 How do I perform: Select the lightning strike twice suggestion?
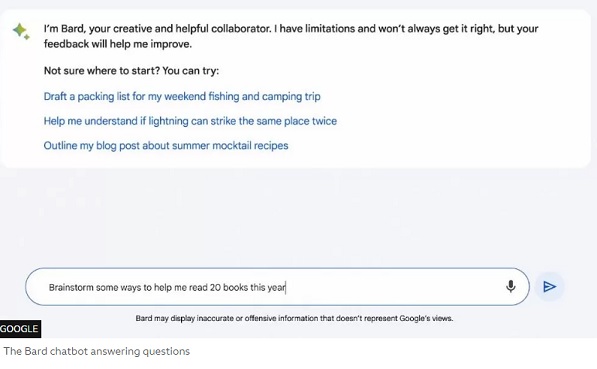point(190,121)
